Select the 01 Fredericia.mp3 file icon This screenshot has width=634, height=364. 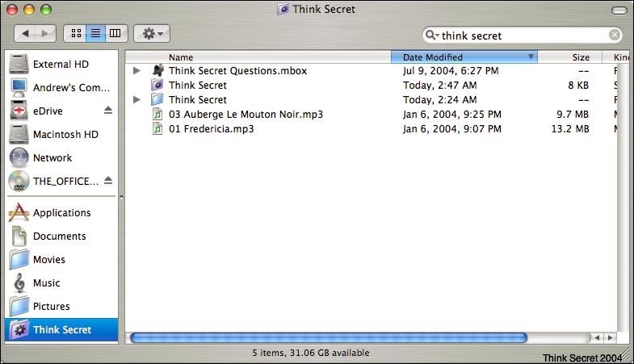click(x=157, y=129)
